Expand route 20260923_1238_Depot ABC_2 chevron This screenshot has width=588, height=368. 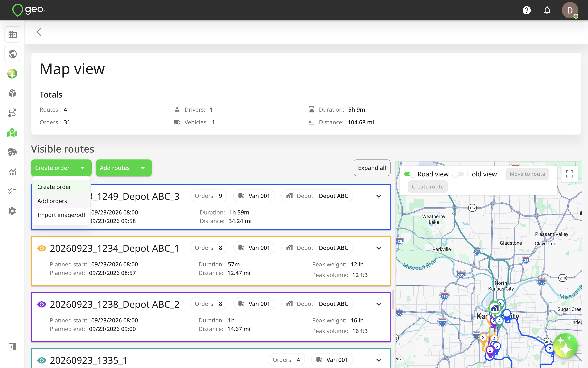coord(379,304)
